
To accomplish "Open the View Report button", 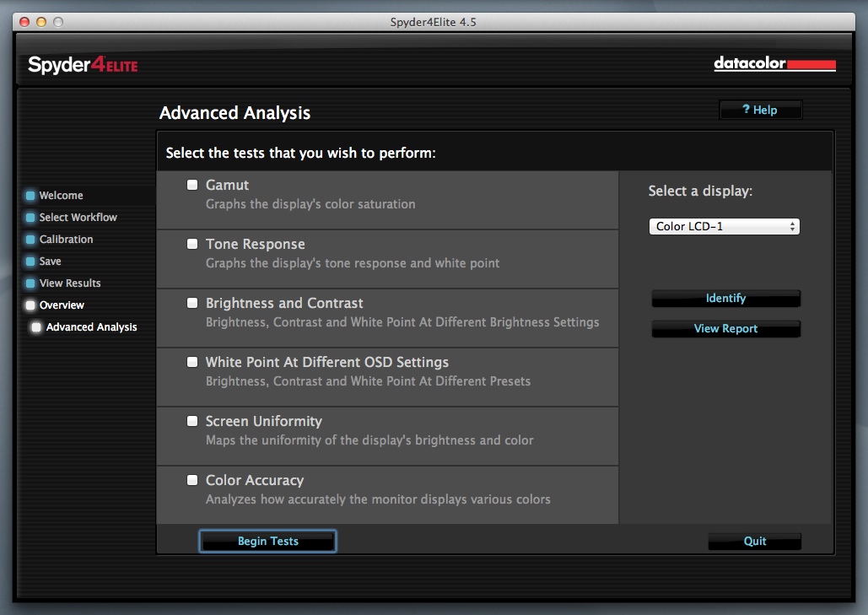I will (725, 329).
